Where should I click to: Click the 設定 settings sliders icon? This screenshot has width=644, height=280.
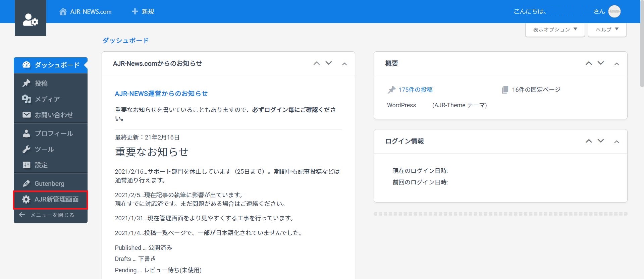tap(26, 165)
